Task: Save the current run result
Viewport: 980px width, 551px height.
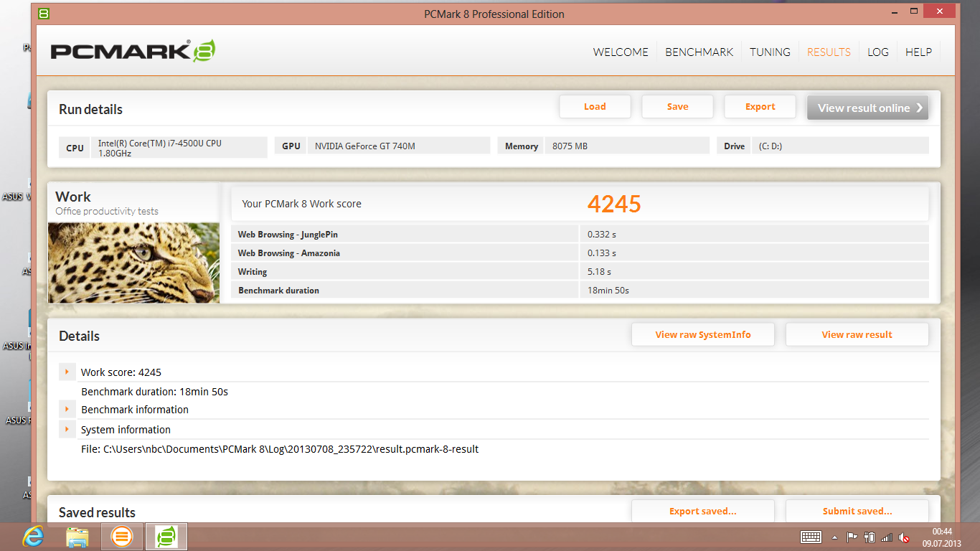Action: [x=677, y=107]
